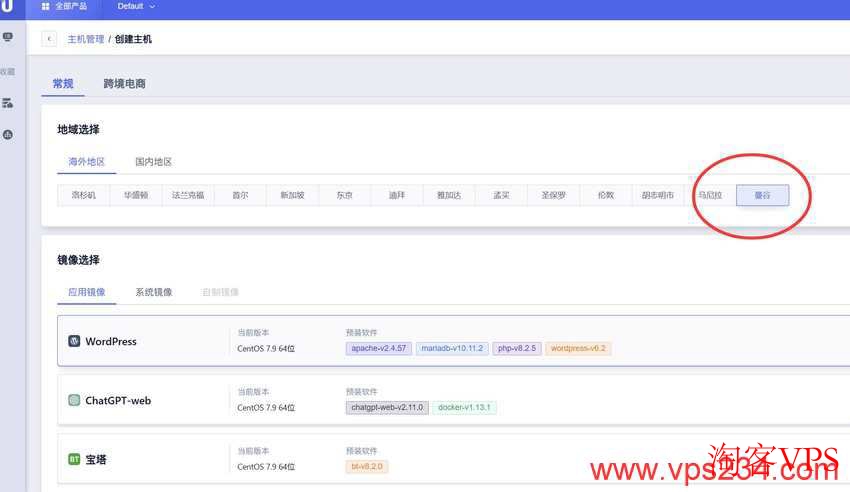Click the green 宝塔 BT icon
Image resolution: width=850 pixels, height=492 pixels.
[x=74, y=459]
